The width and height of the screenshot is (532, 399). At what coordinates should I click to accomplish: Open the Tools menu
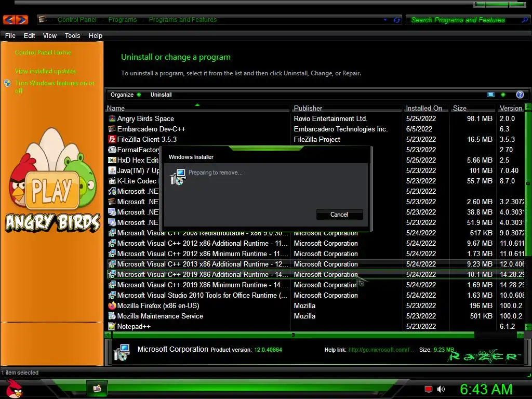(72, 36)
